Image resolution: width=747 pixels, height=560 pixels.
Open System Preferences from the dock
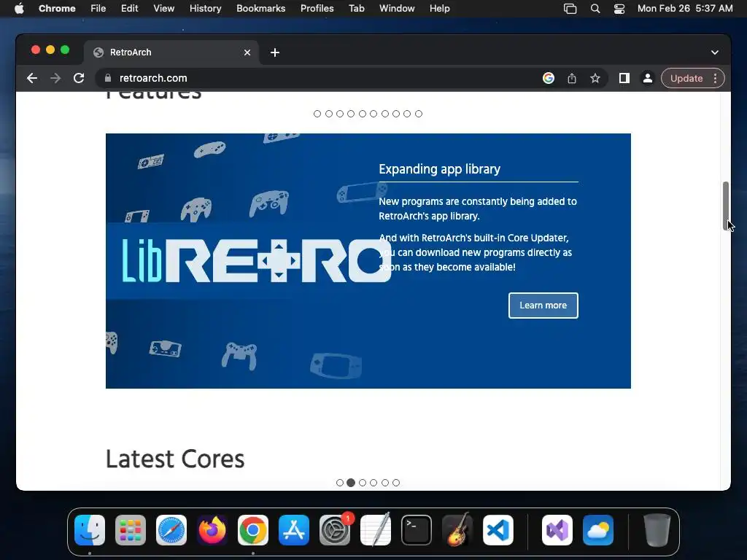pyautogui.click(x=335, y=530)
